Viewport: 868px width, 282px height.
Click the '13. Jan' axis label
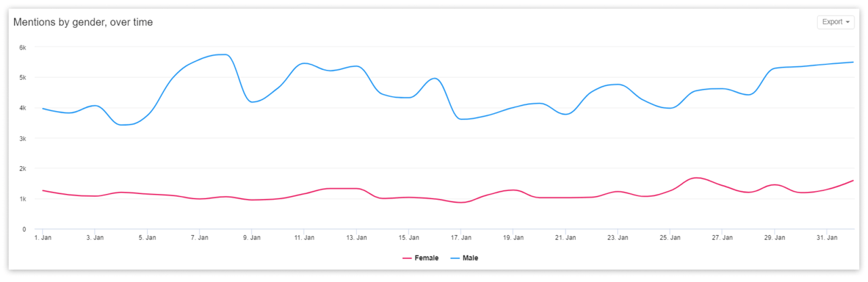point(356,238)
